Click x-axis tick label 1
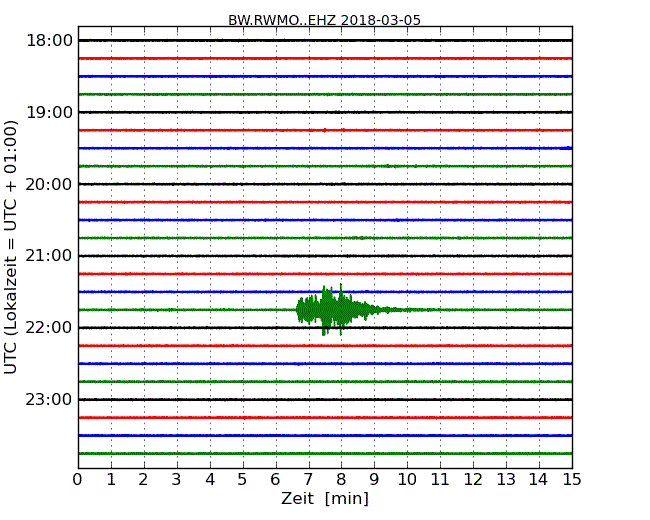 111,480
